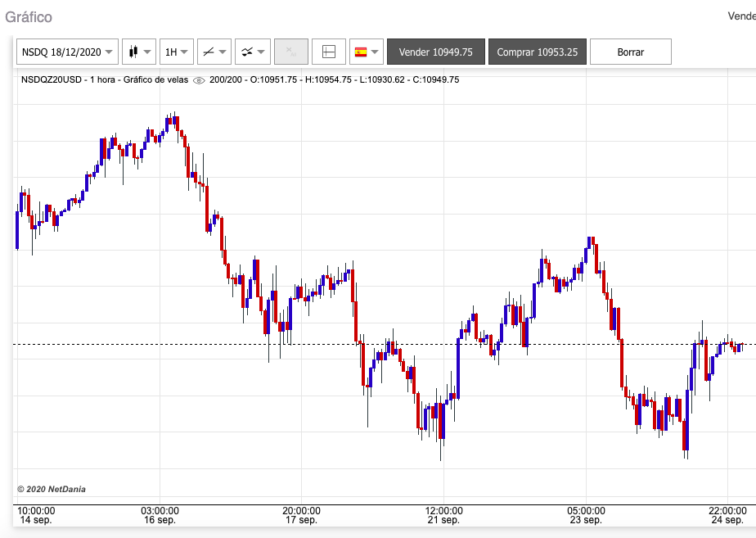
Task: Toggle the crosshair grid layout icon
Action: tap(328, 52)
